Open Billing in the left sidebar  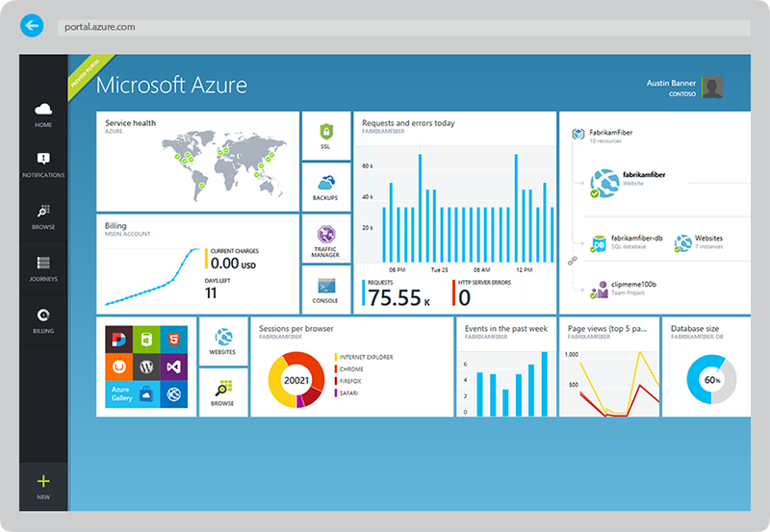(x=43, y=321)
